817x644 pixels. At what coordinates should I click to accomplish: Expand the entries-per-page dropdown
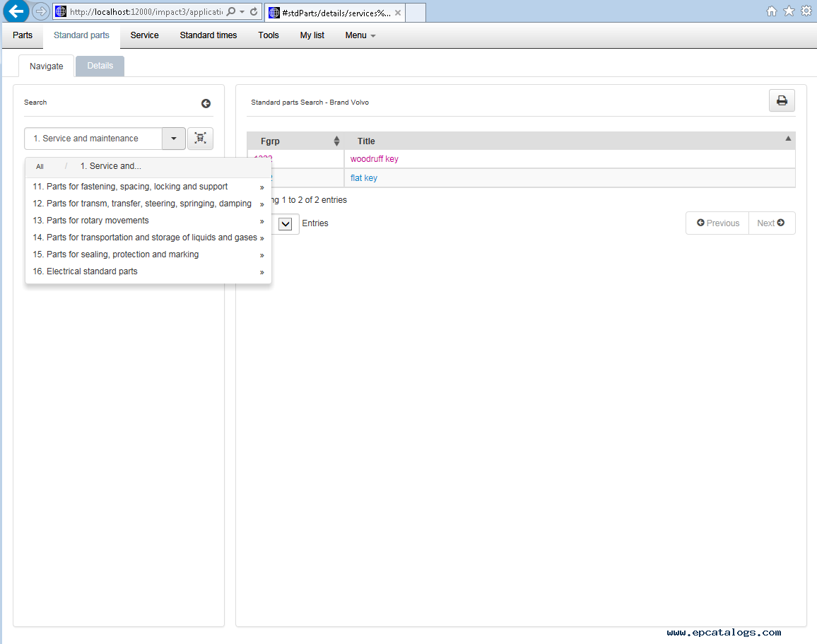click(x=286, y=223)
